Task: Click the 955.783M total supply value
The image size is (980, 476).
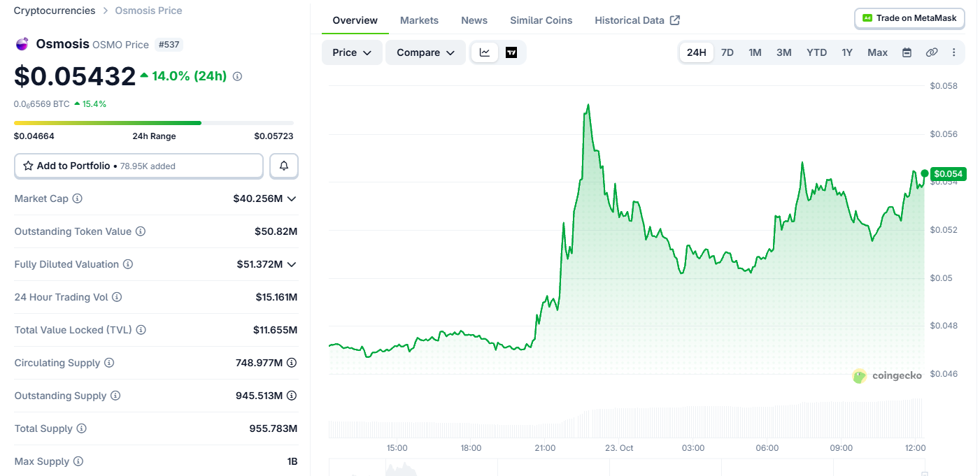Action: pos(274,428)
